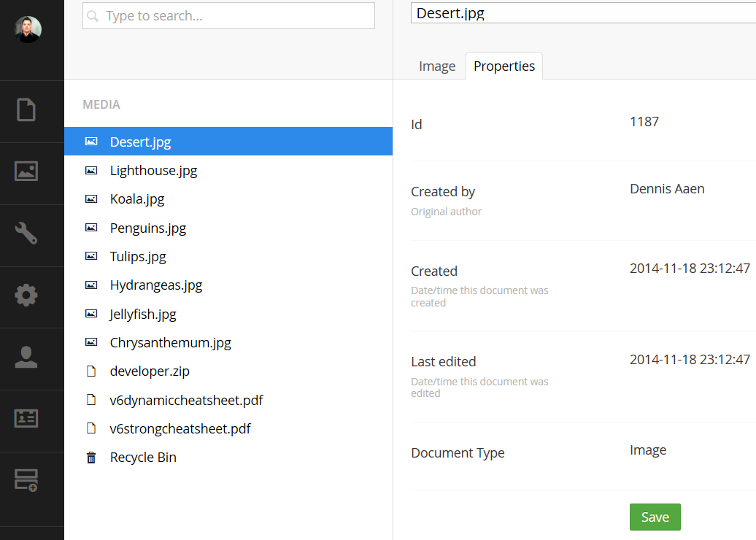756x540 pixels.
Task: Click the green Save button
Action: (655, 517)
